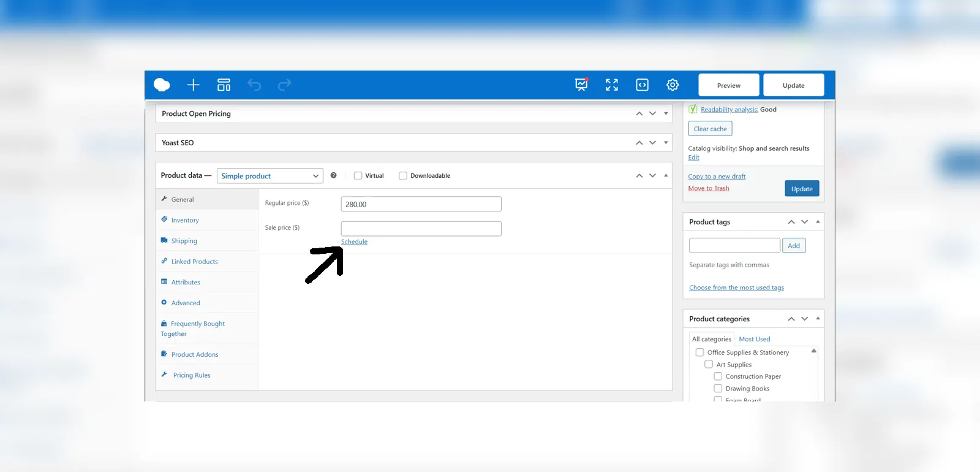
Task: Click the undo arrow icon
Action: [x=254, y=85]
